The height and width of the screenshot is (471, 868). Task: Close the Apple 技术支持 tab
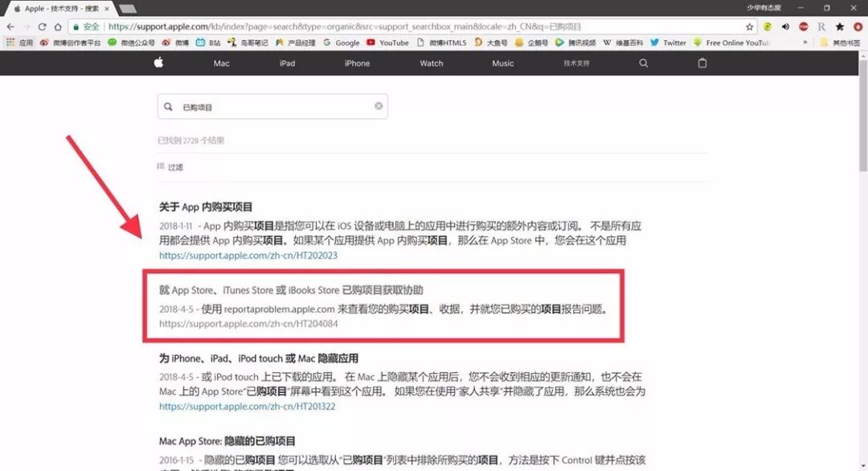[x=107, y=9]
